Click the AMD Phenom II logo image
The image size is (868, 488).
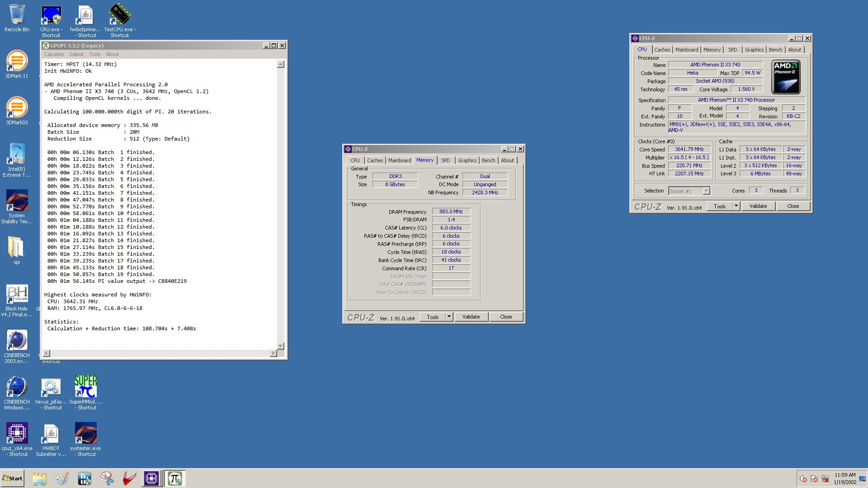click(786, 77)
